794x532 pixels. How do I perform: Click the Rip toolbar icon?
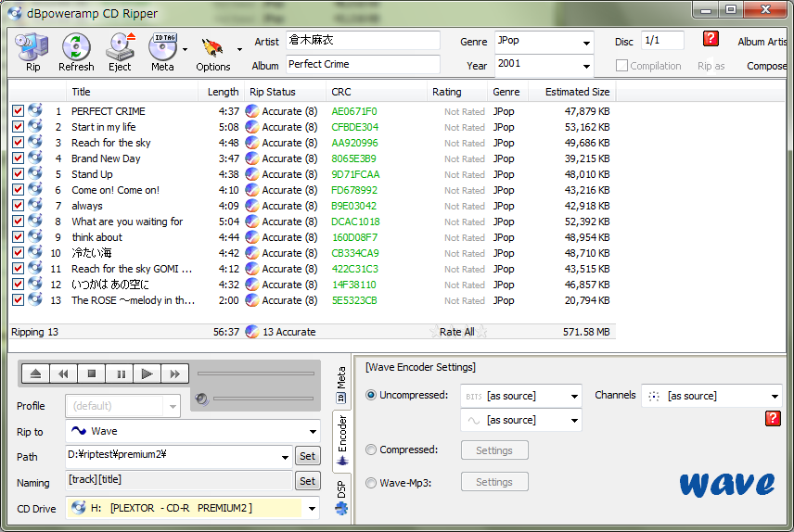pyautogui.click(x=32, y=52)
